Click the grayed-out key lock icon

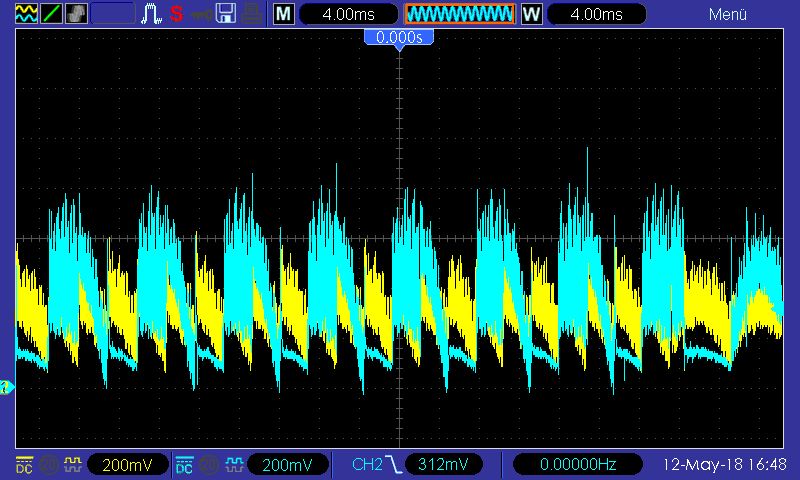pyautogui.click(x=202, y=14)
